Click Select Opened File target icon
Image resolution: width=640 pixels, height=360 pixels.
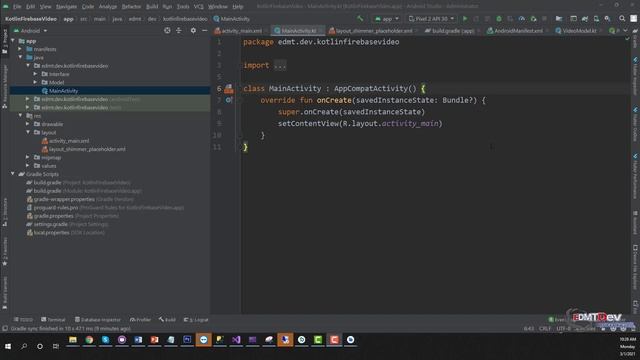click(x=167, y=31)
